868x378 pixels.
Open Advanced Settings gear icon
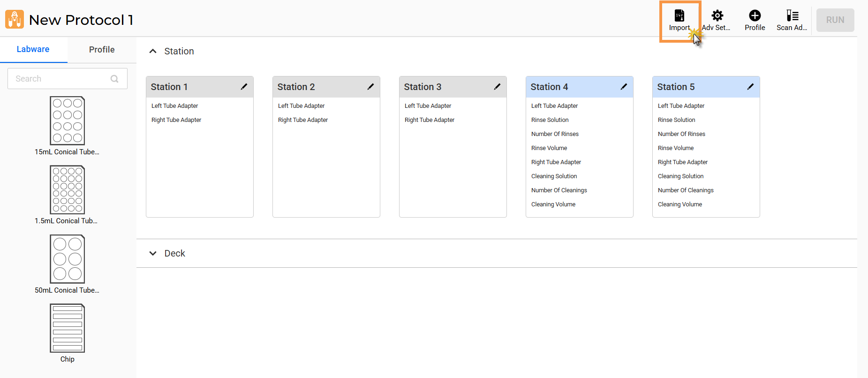click(717, 16)
